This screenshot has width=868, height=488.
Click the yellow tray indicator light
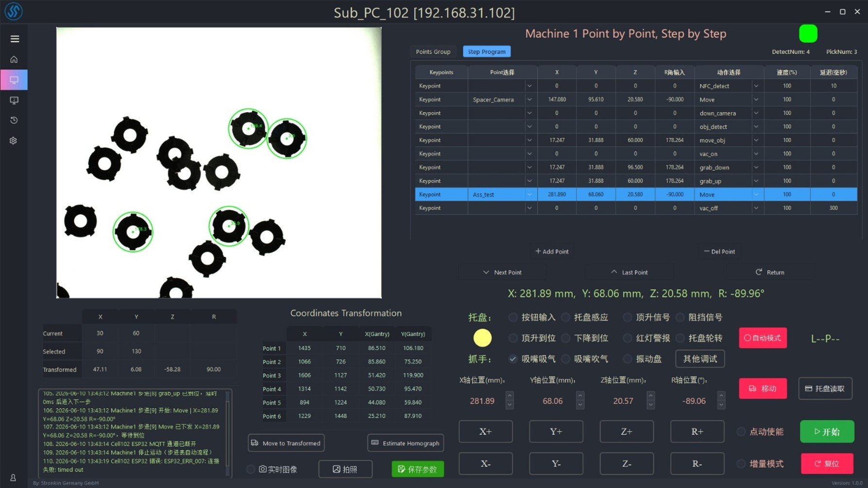[x=482, y=338]
